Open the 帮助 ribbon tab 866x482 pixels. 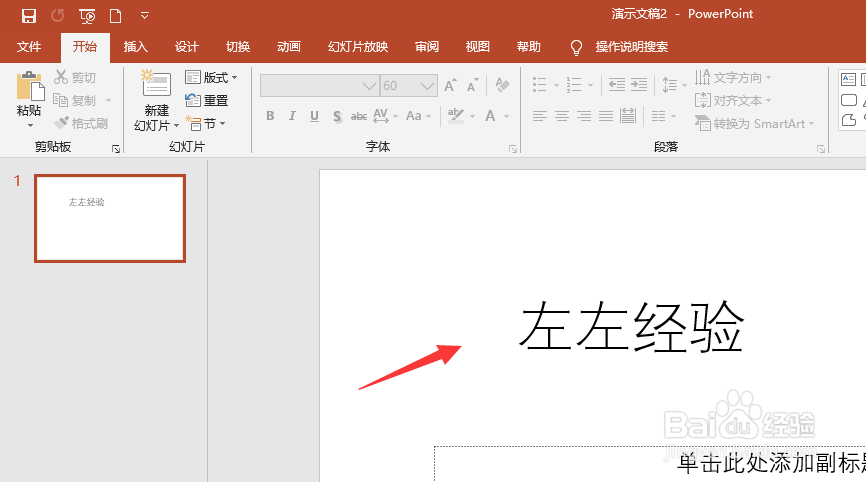528,47
